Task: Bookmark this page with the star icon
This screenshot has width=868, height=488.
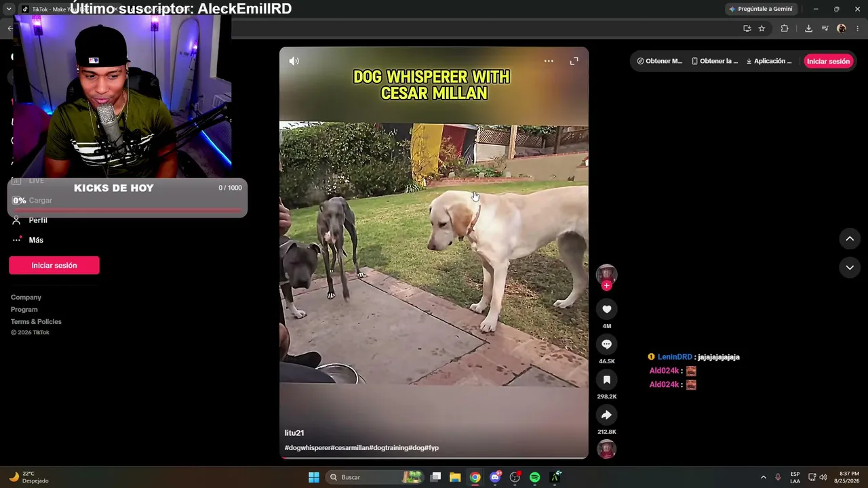Action: coord(762,28)
